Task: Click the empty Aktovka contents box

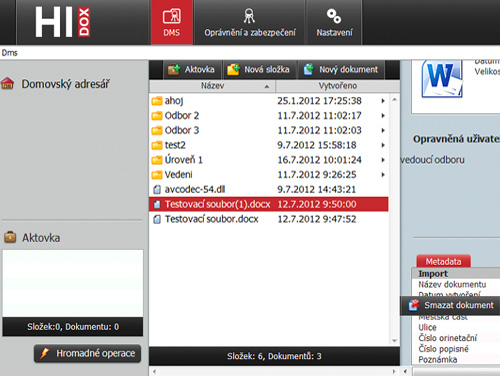Action: click(x=73, y=283)
